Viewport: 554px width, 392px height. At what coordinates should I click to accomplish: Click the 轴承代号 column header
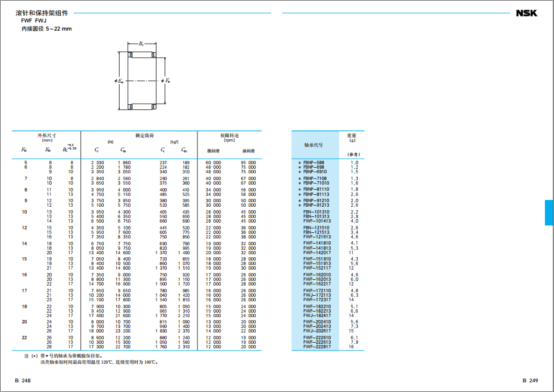314,145
